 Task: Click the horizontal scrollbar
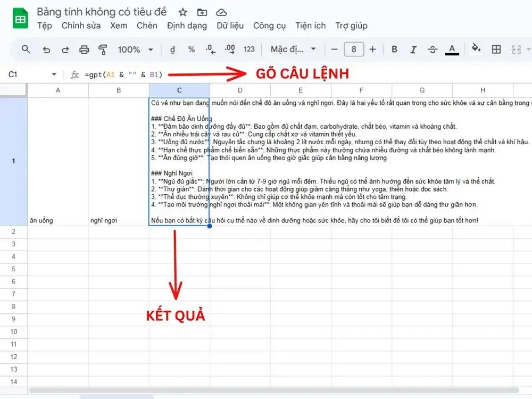tap(273, 390)
